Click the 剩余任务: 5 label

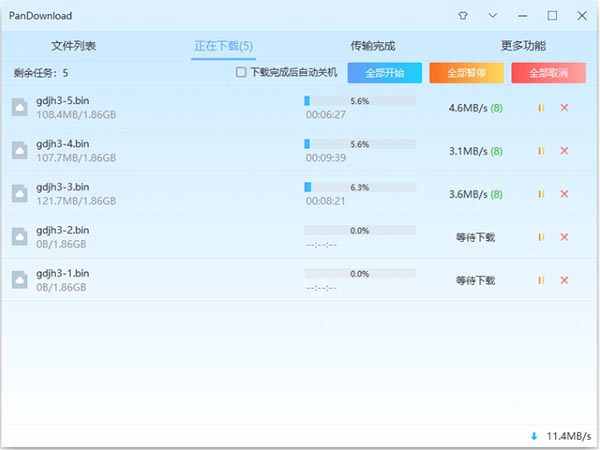coord(41,73)
